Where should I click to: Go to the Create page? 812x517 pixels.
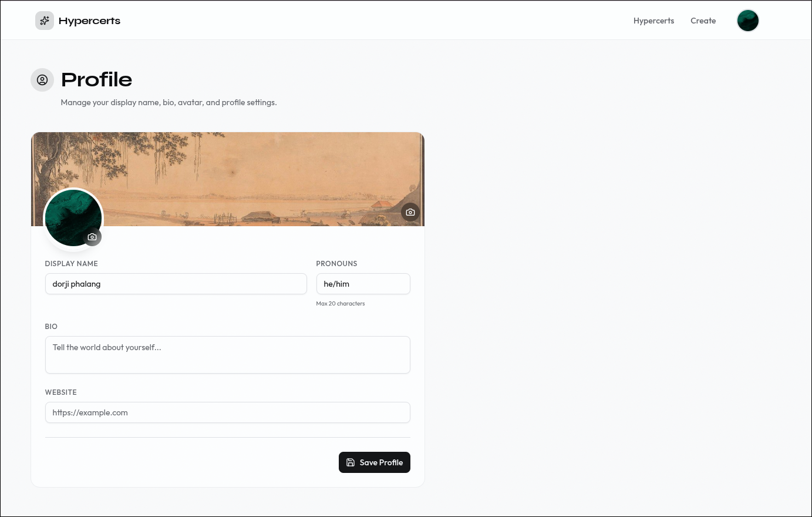[x=703, y=21]
